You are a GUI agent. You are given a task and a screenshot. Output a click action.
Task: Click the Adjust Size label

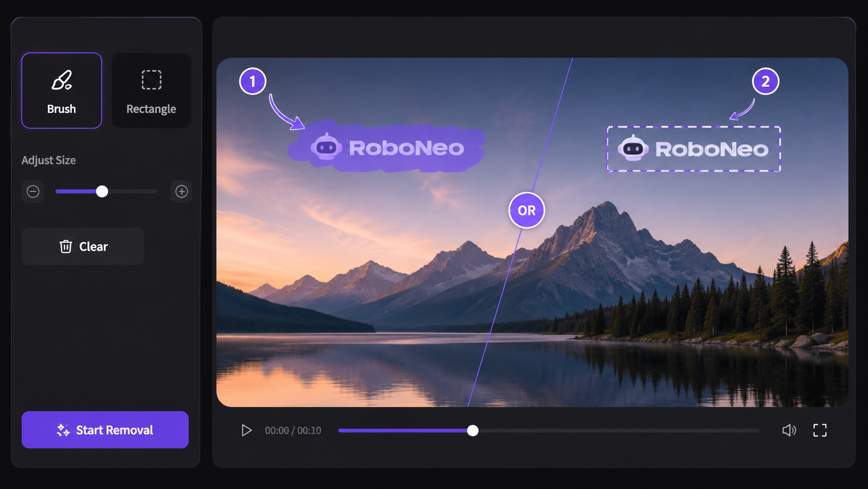pyautogui.click(x=48, y=161)
